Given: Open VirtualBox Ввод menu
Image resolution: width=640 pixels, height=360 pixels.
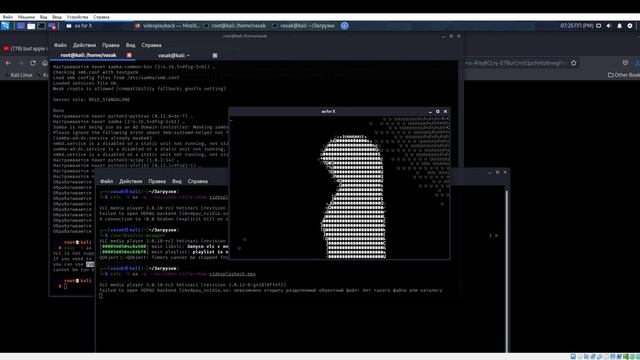Looking at the screenshot, I should coord(57,17).
